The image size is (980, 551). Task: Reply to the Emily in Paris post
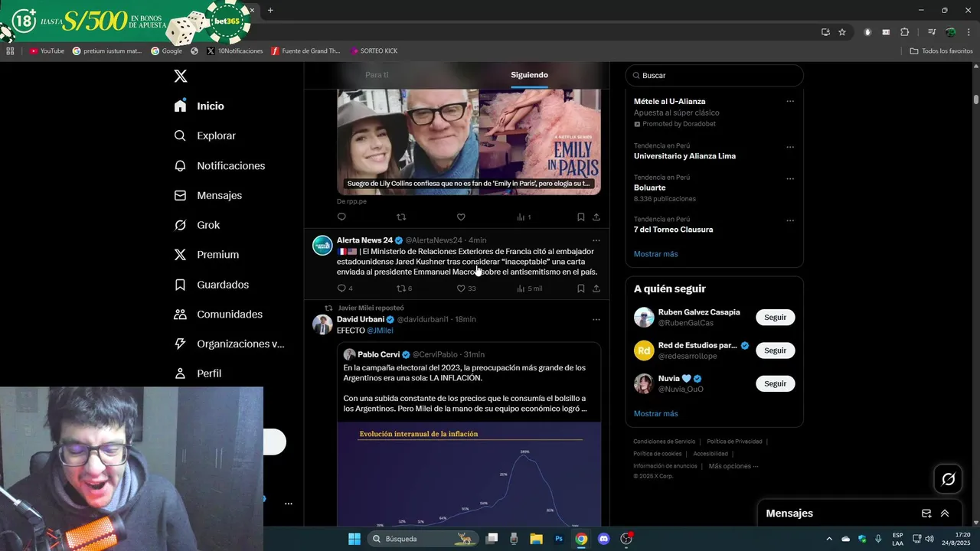click(x=341, y=217)
